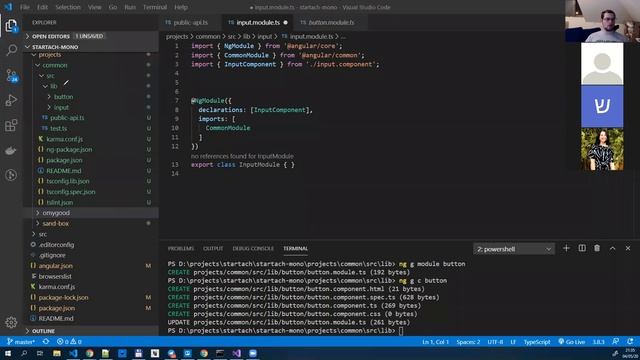Open the Chrome taskbar icon
640x360 pixels.
[89, 353]
